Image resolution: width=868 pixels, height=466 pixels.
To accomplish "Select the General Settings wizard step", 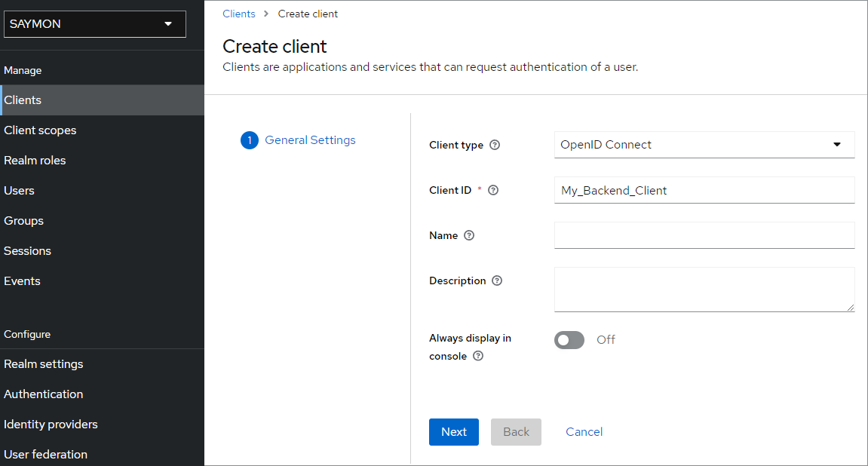I will click(x=299, y=140).
